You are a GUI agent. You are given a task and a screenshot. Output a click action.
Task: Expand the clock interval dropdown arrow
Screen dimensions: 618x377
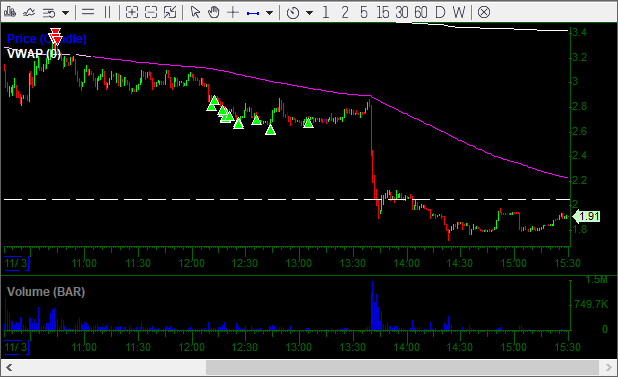pos(309,13)
